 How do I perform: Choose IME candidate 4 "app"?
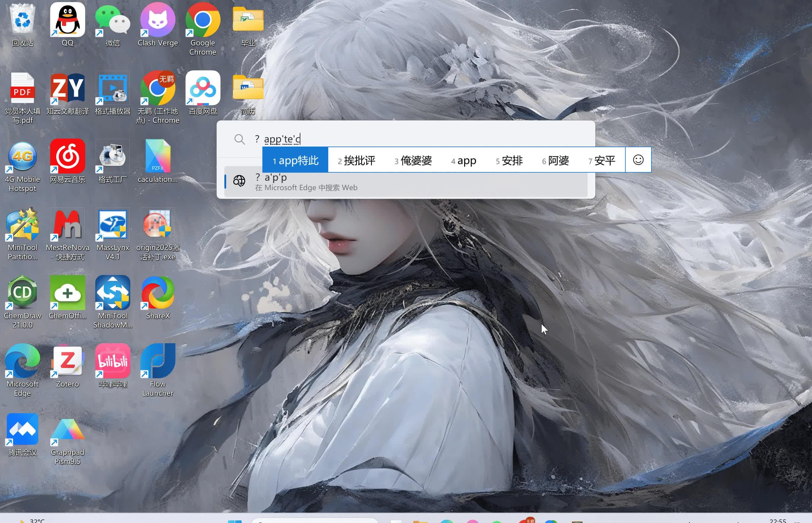point(464,160)
